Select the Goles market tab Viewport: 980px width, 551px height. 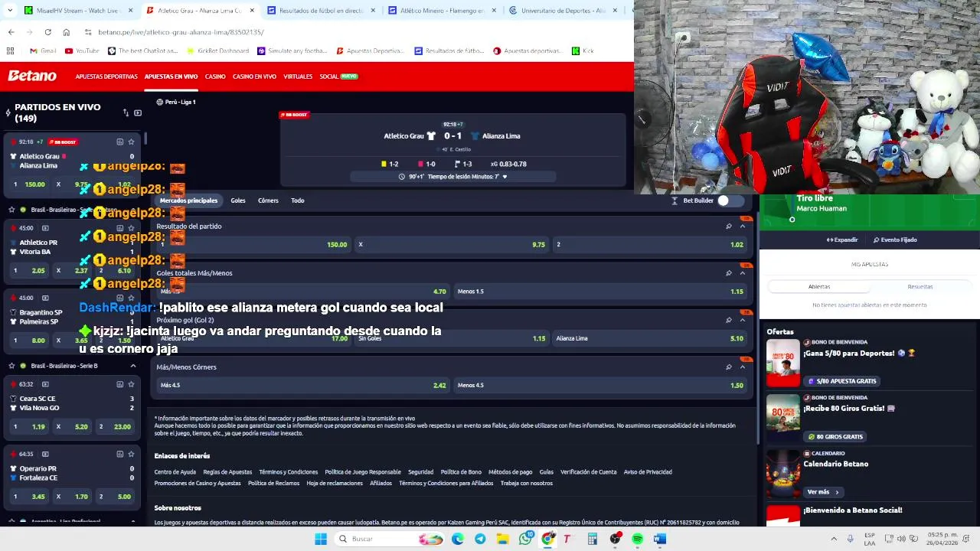click(x=238, y=201)
